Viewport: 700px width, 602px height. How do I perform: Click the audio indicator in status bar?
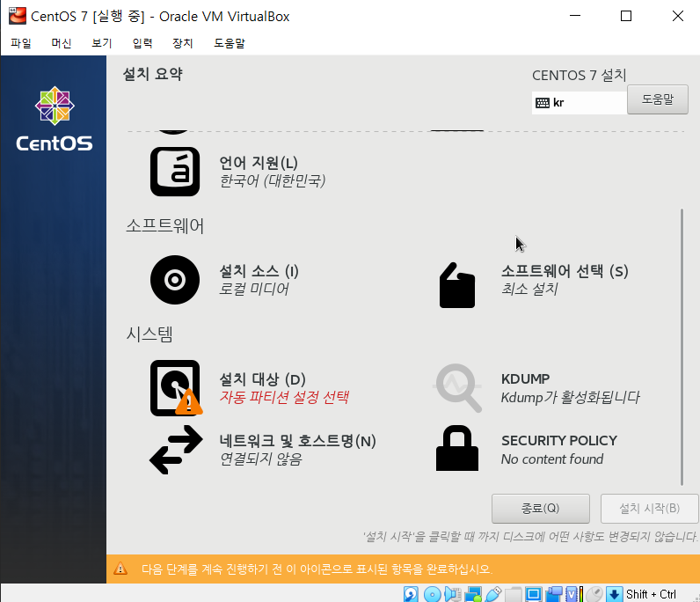click(452, 594)
